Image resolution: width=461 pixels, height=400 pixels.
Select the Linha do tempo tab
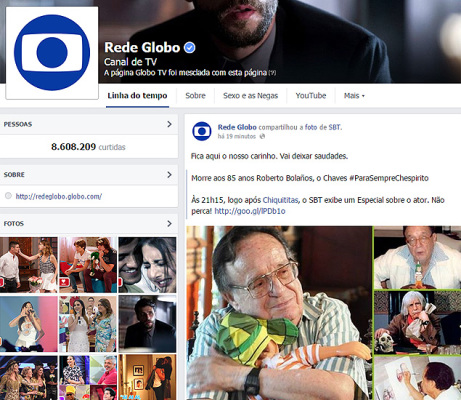tap(137, 96)
